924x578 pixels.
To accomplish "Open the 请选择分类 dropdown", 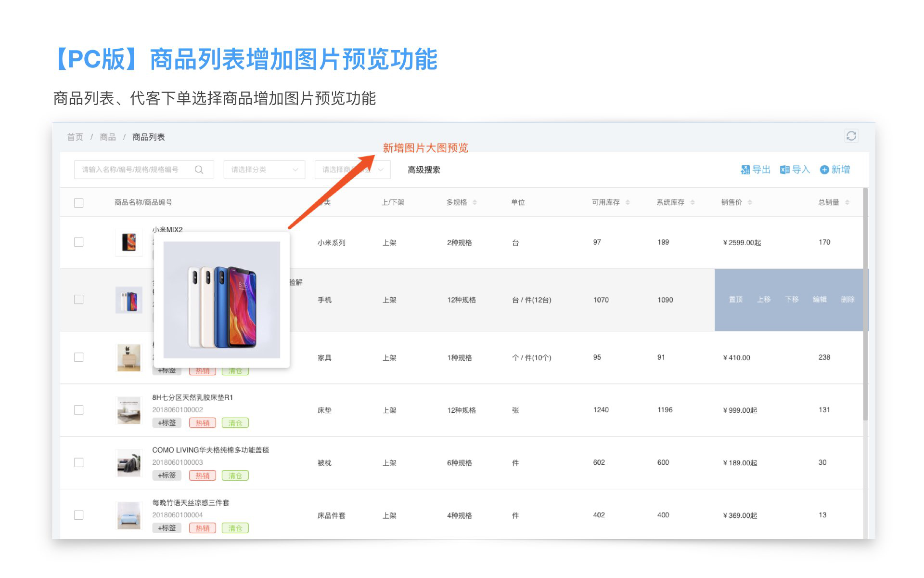I will click(264, 170).
